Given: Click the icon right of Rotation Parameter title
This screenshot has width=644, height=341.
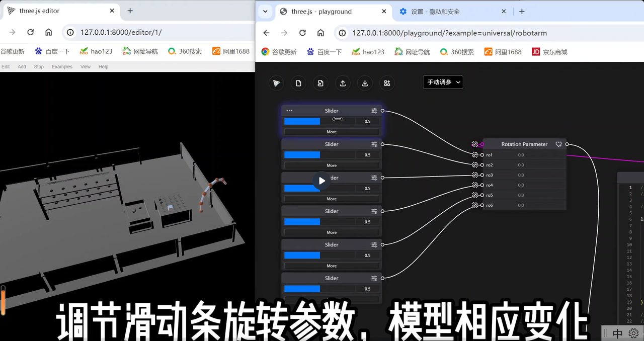Looking at the screenshot, I should pos(558,144).
